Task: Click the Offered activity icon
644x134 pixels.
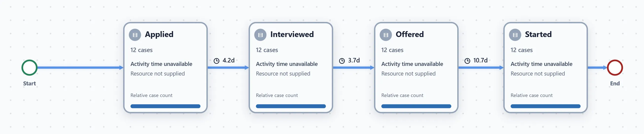Action: 386,35
